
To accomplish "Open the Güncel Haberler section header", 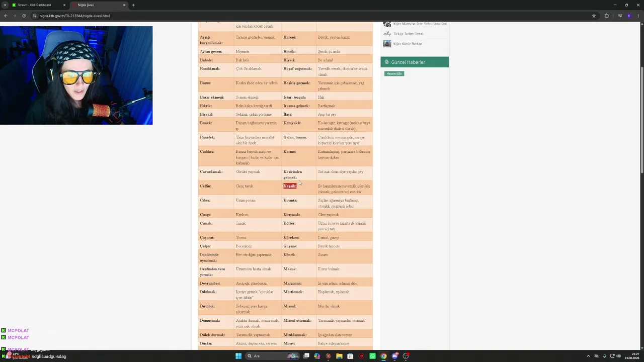I will click(x=415, y=62).
